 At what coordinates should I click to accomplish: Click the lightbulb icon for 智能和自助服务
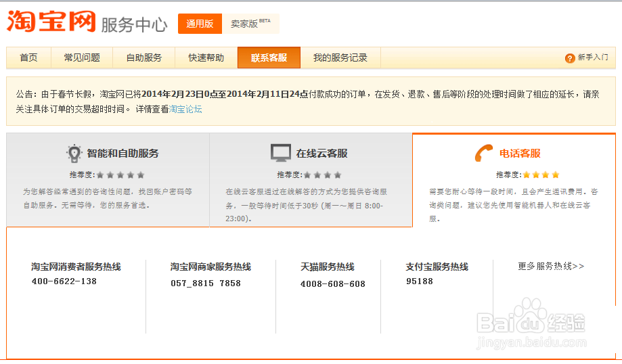tap(74, 154)
